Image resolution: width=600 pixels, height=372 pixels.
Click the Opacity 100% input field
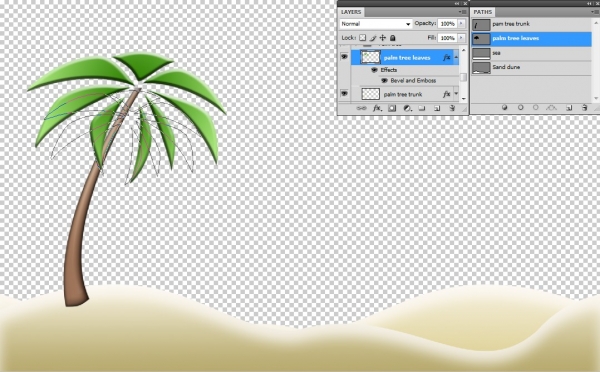click(447, 24)
